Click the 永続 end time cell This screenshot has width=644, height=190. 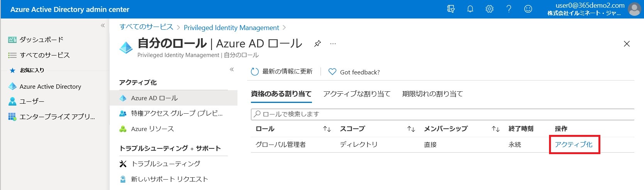515,145
